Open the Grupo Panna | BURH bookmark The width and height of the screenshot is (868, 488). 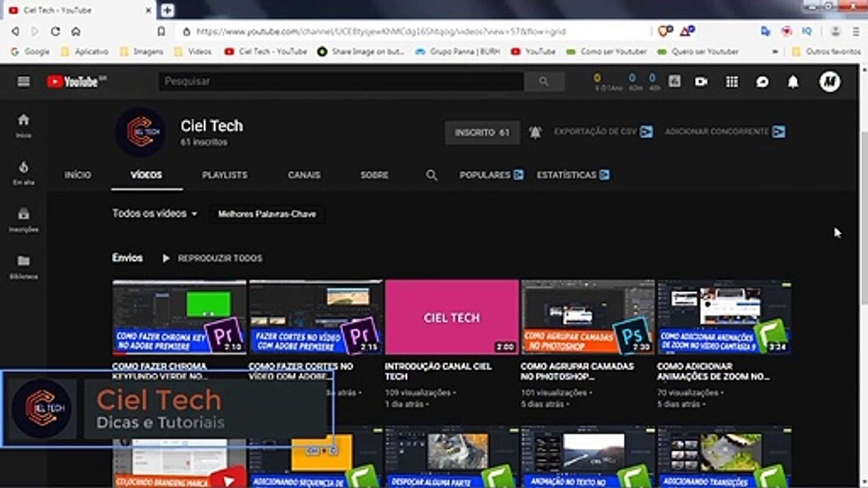click(458, 52)
